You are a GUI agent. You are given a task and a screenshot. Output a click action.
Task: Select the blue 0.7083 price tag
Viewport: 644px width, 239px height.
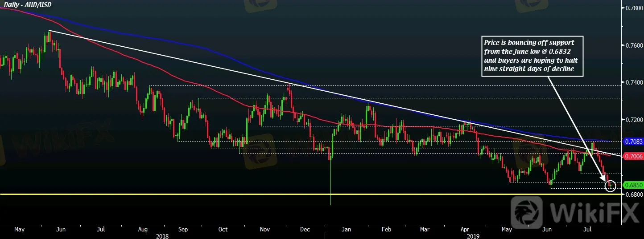[x=633, y=141]
